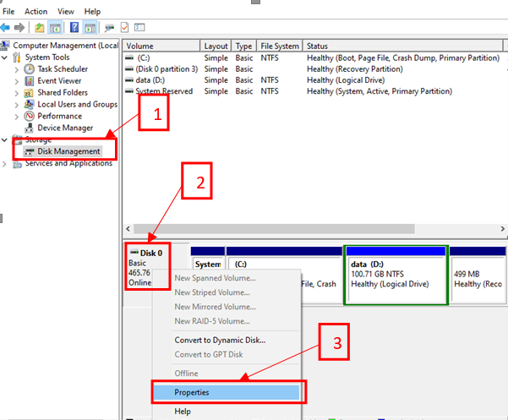This screenshot has height=420, width=508.
Task: Select Convert to Dynamic Disk option
Action: pos(219,340)
